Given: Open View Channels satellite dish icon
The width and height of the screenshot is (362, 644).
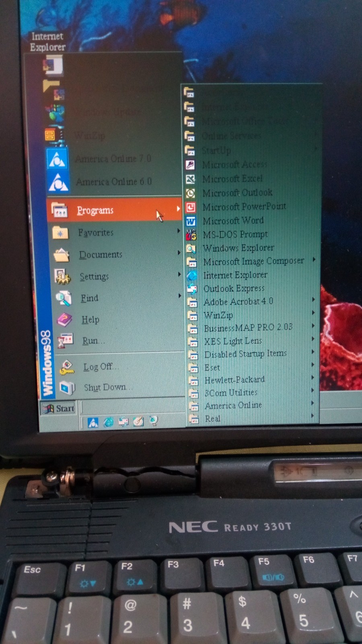Looking at the screenshot, I should coord(153,421).
